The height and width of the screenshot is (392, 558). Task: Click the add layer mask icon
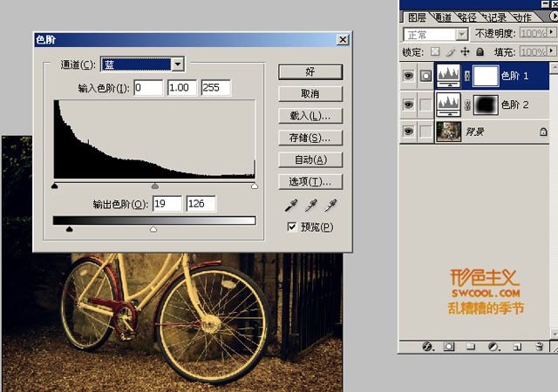coord(449,347)
